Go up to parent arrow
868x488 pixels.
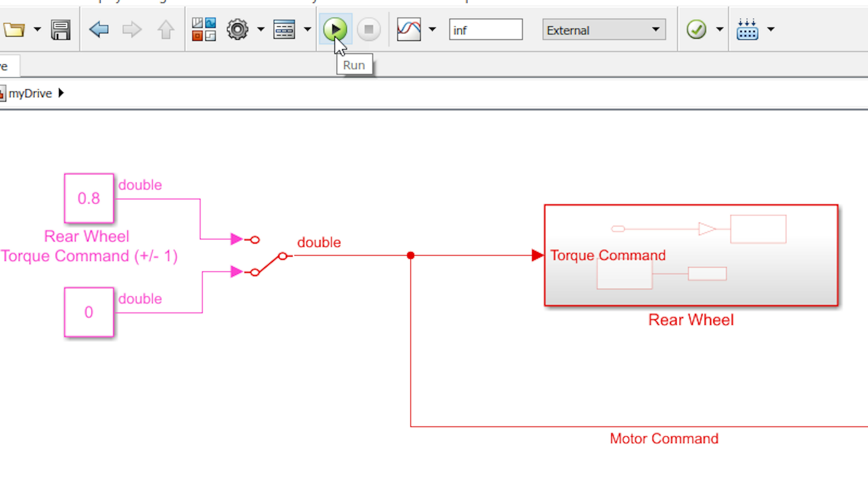pos(166,30)
